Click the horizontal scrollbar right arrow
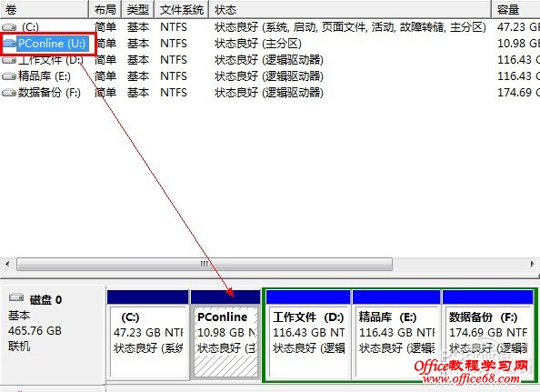 click(533, 264)
